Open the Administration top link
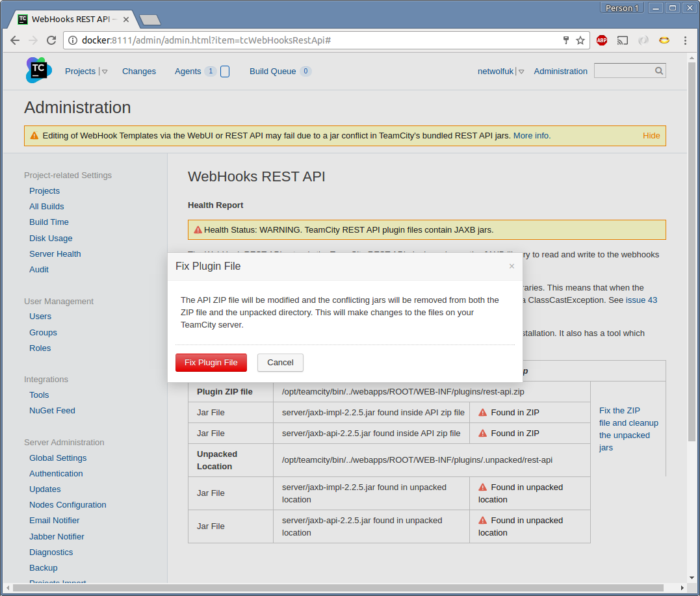This screenshot has height=596, width=700. click(x=560, y=71)
